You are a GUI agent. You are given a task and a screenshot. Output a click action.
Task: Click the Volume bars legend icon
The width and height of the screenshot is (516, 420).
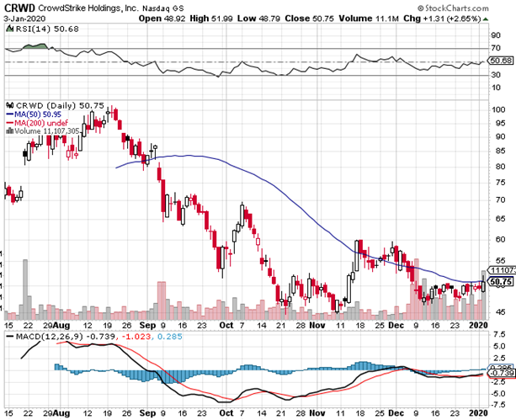click(x=9, y=132)
